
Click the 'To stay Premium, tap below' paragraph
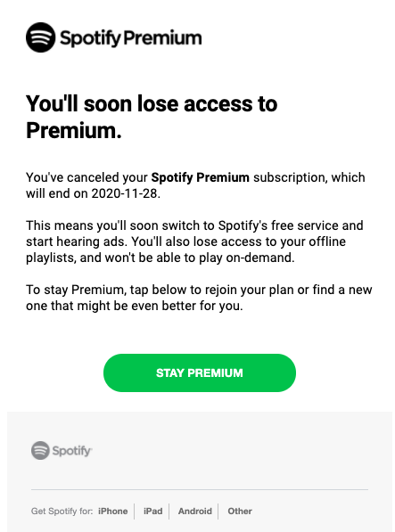[199, 298]
